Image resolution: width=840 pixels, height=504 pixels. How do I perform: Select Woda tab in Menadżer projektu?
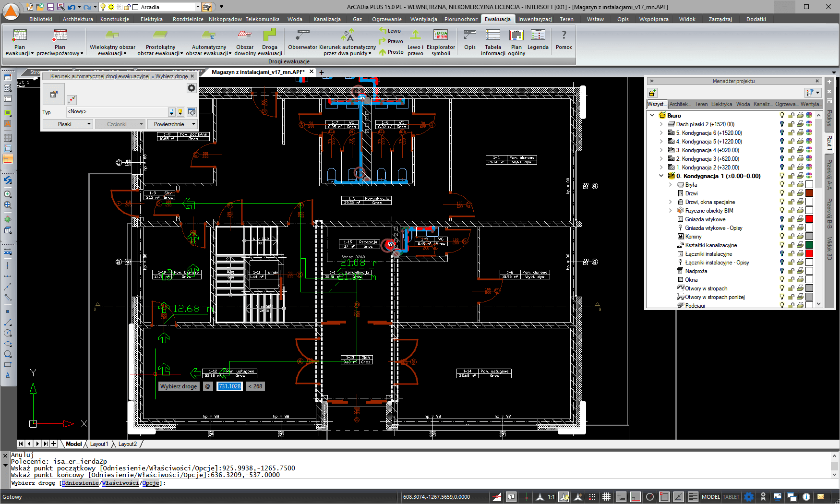743,104
